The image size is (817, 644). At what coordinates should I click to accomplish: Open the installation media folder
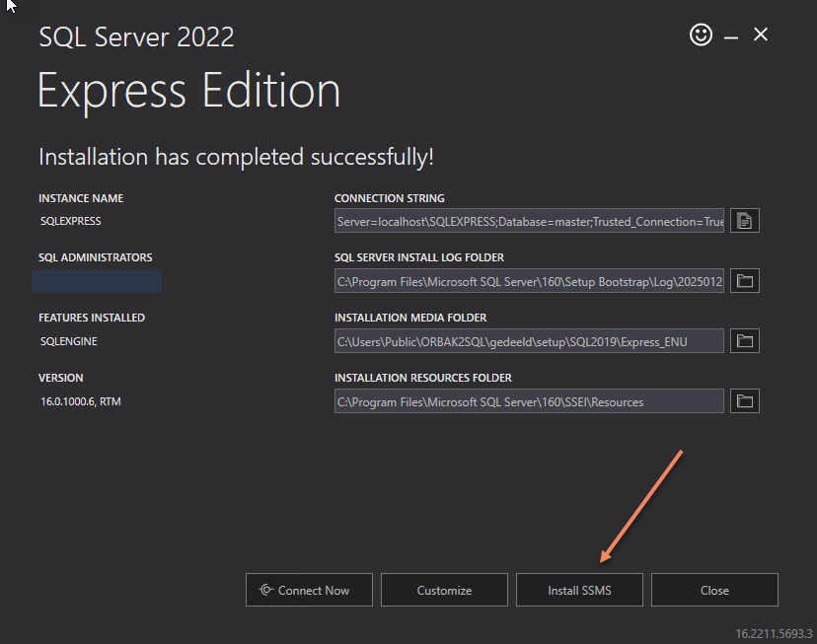pos(745,341)
